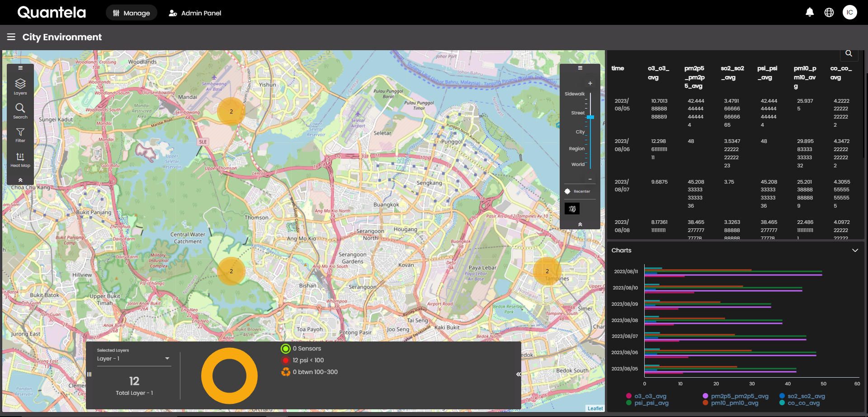Click the zoom slider handle
The width and height of the screenshot is (868, 417).
pos(590,117)
